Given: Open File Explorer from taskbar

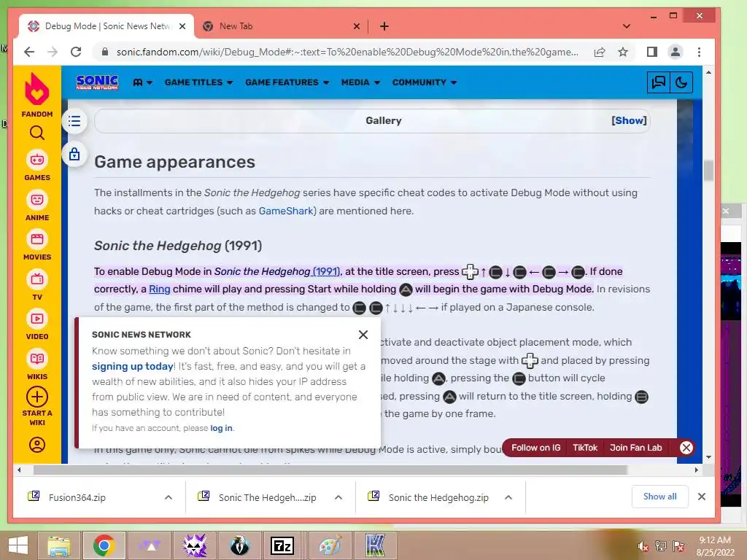Looking at the screenshot, I should pos(60,545).
